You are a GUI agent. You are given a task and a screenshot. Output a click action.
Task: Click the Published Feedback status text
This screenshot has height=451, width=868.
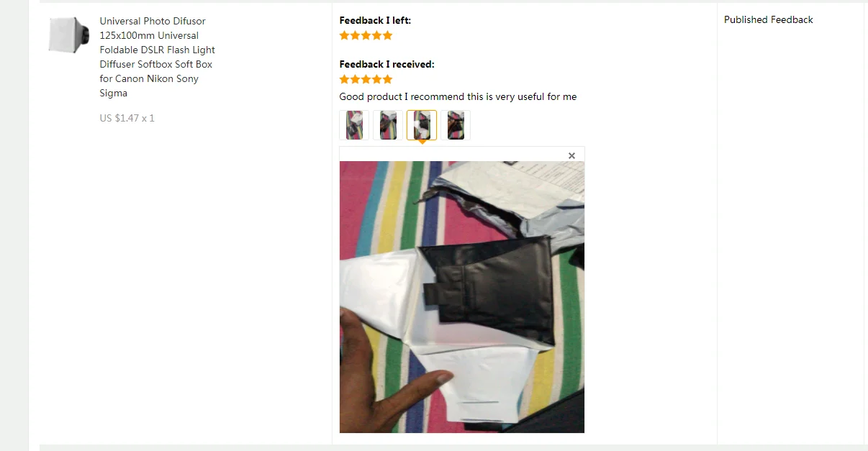[x=768, y=20]
